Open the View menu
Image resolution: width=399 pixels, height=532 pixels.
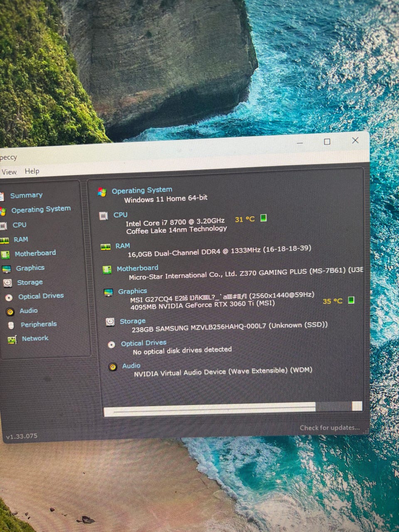point(9,172)
